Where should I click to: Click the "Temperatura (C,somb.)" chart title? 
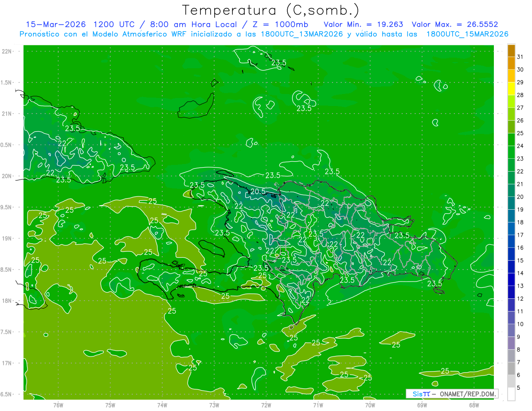point(270,10)
